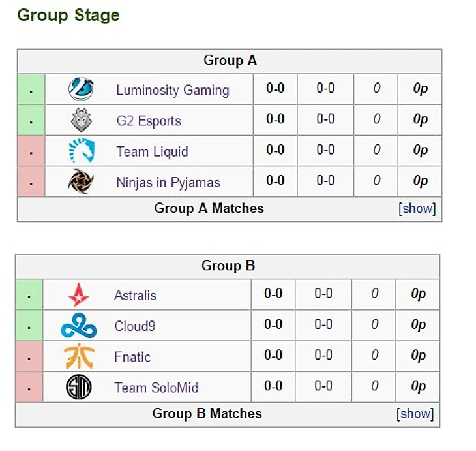Viewport: 476px width, 451px height.
Task: Open the Cloud9 team page link
Action: (x=135, y=326)
